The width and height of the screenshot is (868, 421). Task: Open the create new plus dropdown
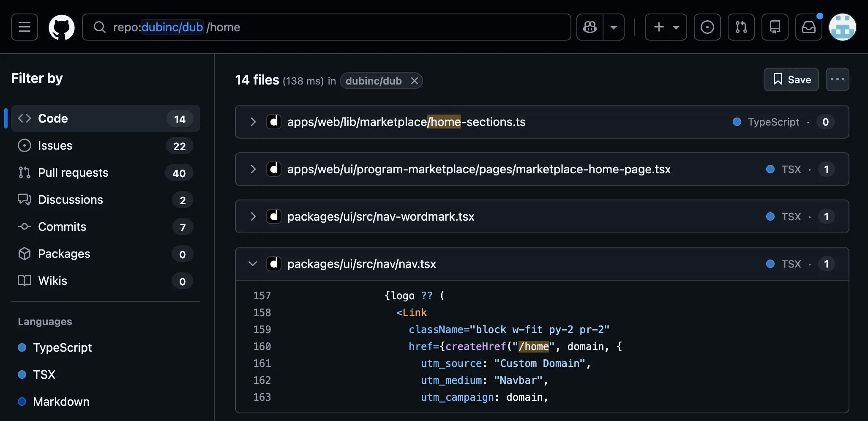click(666, 27)
